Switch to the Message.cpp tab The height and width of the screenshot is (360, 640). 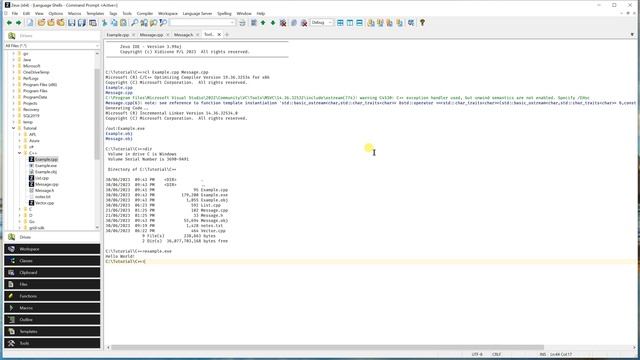(151, 35)
